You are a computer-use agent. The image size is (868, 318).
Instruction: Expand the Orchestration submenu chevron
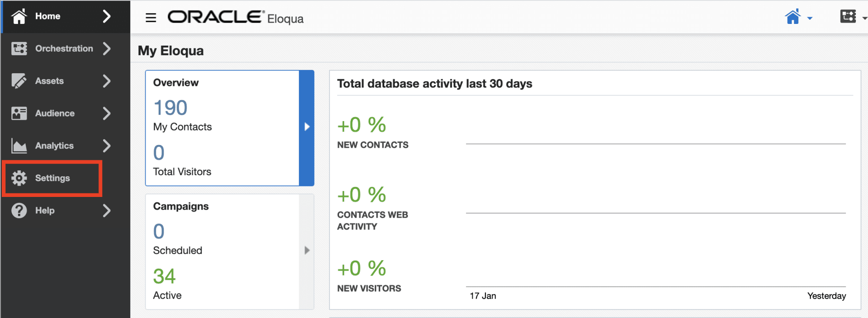coord(107,48)
